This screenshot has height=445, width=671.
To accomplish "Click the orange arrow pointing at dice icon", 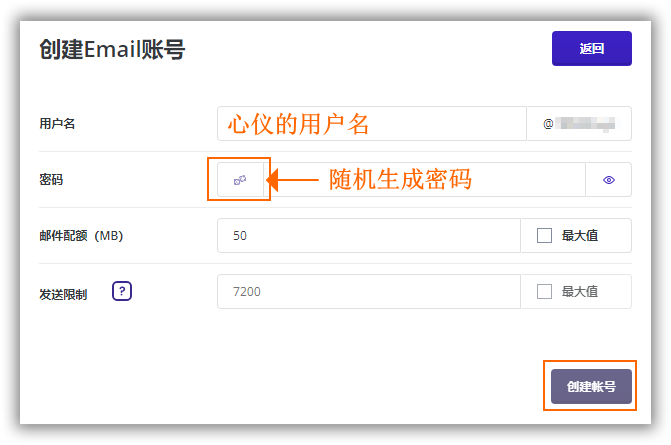I will (x=296, y=180).
